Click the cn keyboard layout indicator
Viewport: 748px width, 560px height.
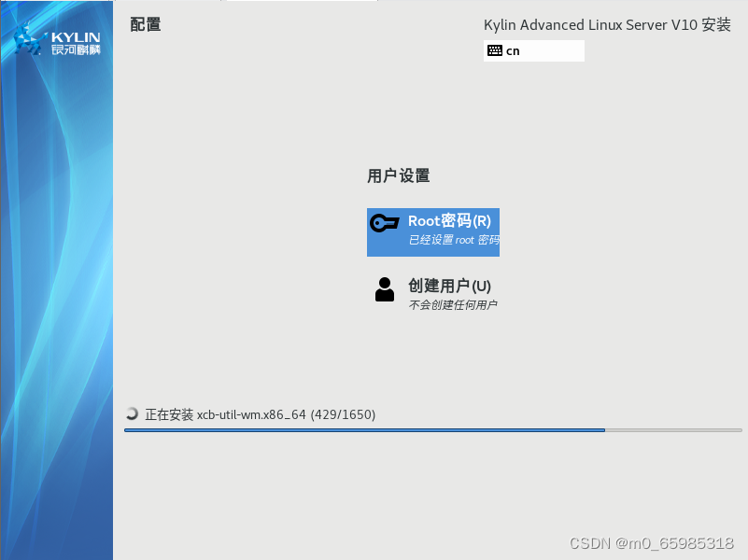click(534, 50)
